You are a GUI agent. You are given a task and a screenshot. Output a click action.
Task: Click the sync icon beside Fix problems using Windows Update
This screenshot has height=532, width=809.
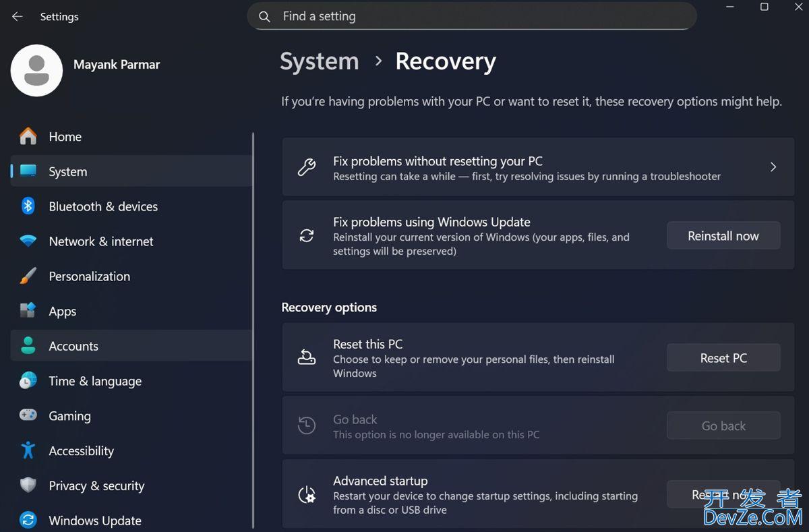point(307,236)
